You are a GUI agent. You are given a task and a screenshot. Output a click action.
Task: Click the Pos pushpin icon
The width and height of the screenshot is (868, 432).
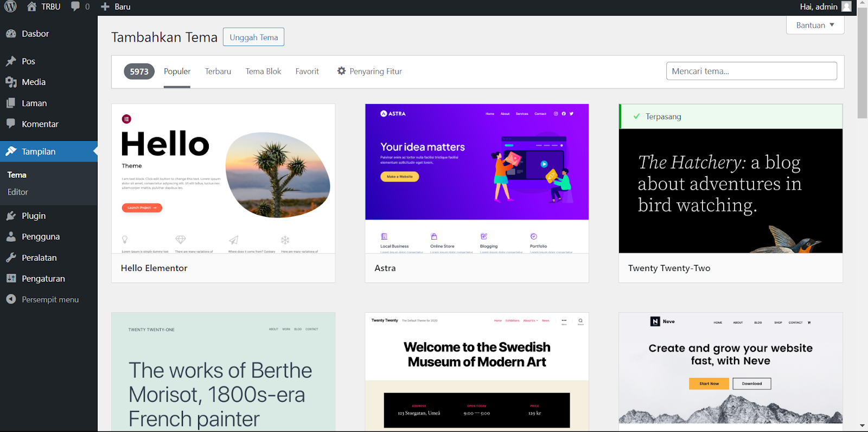[11, 61]
